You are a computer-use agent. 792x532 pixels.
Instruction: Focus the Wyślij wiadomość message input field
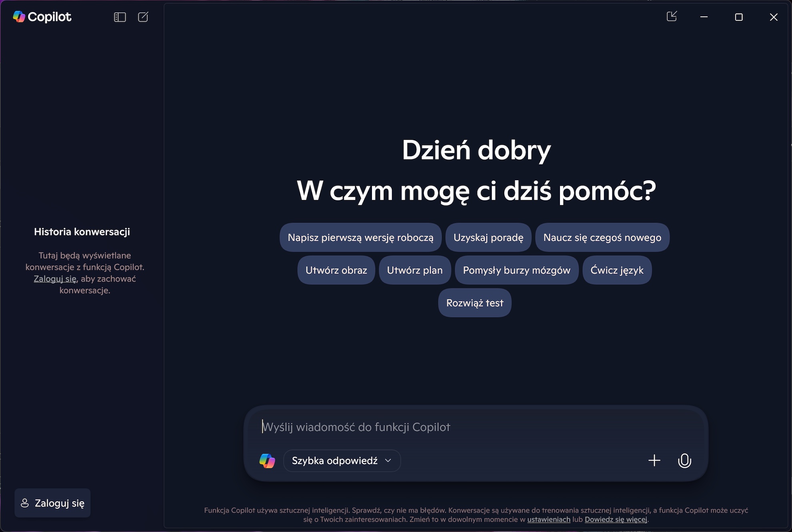coord(476,427)
